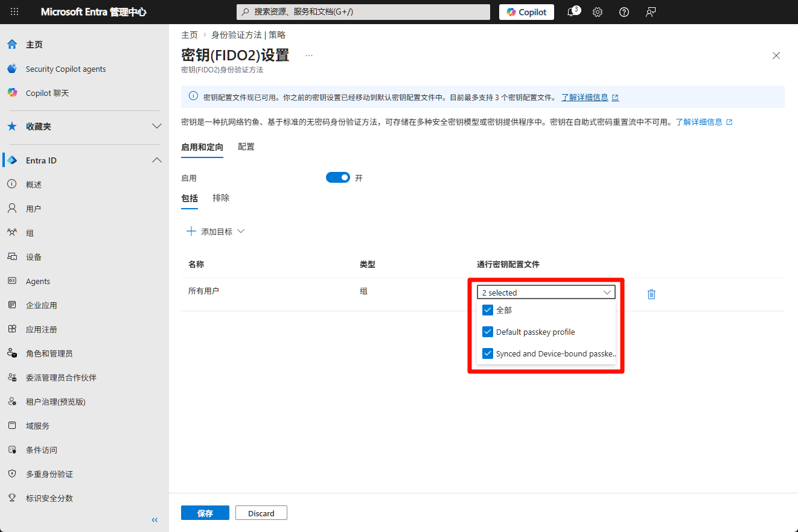Screen dimensions: 798x532
Task: Click the 角色和管理员 icon
Action: point(12,353)
